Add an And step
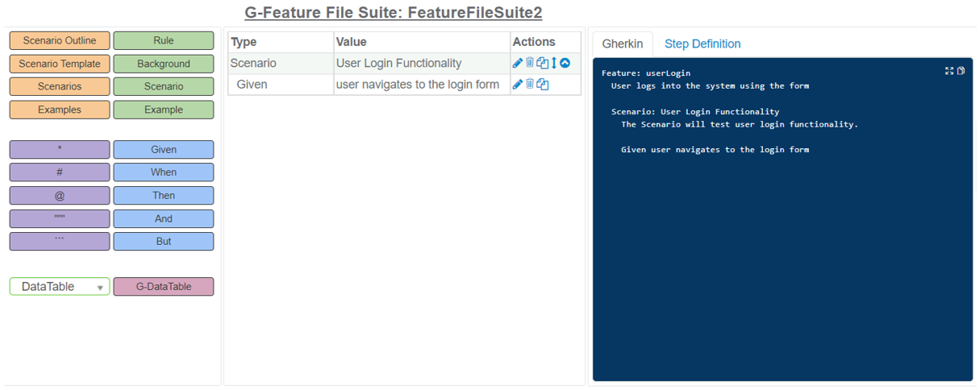This screenshot has height=390, width=980. point(164,218)
